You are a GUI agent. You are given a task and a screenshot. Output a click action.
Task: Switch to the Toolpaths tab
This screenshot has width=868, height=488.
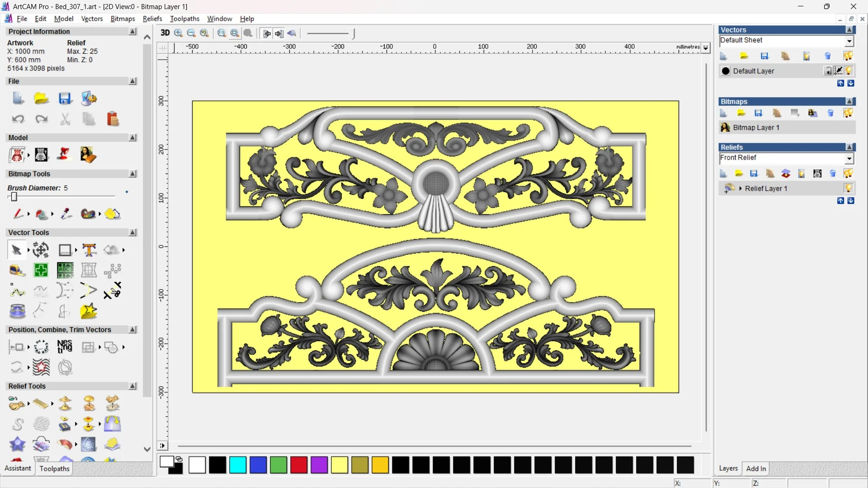(x=54, y=469)
